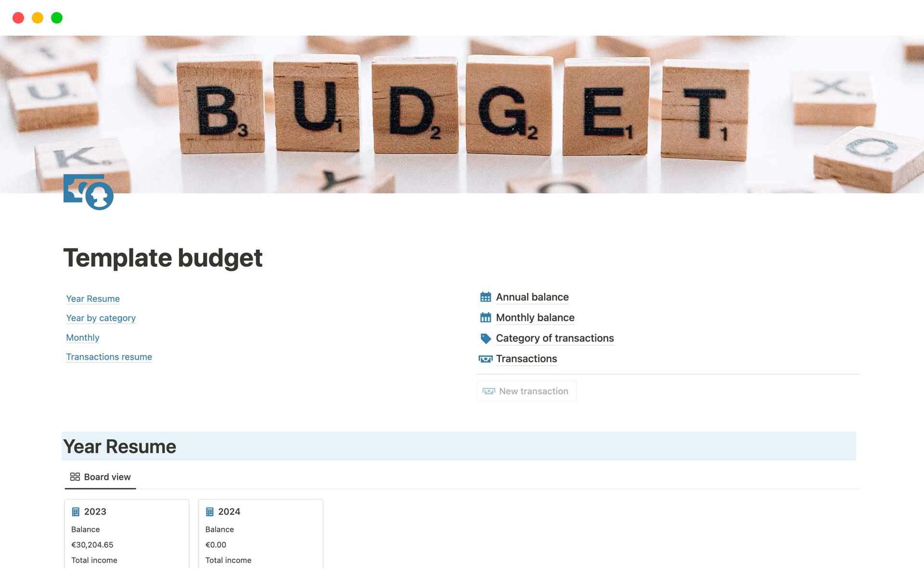The image size is (924, 578).
Task: Open the Transactions resume section
Action: point(108,357)
